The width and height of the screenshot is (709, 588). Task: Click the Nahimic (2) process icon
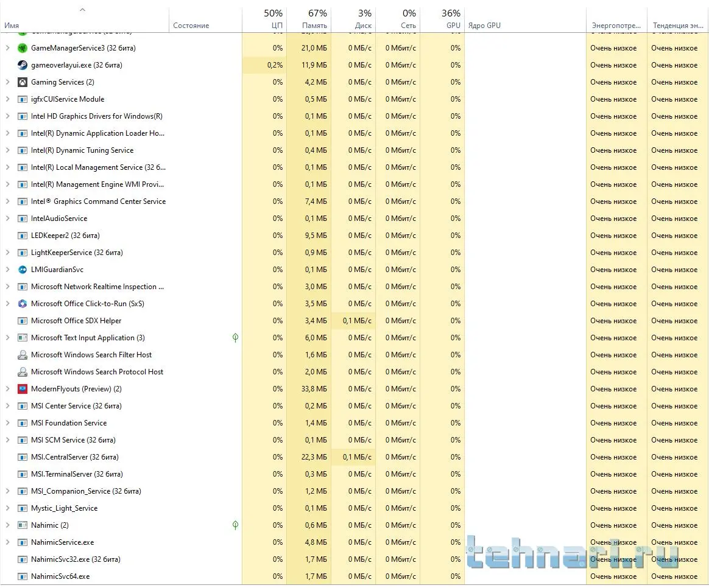[x=22, y=525]
